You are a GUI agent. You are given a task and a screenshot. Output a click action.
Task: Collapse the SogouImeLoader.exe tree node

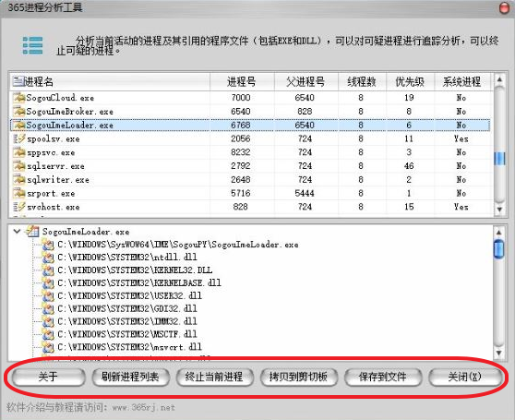click(x=17, y=231)
